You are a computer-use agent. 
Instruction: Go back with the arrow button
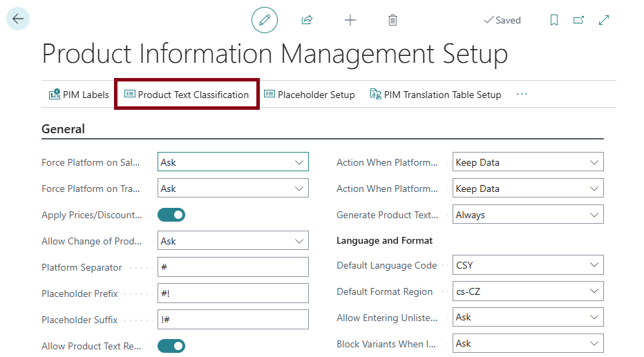point(18,19)
